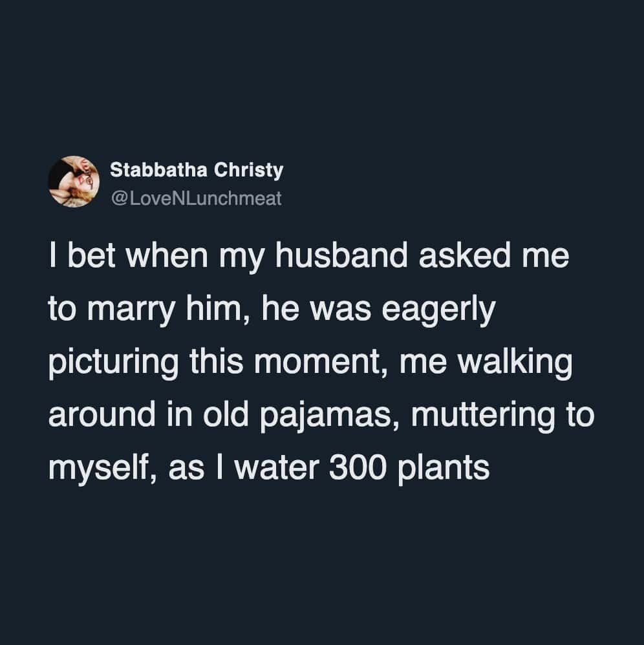This screenshot has height=645, width=644.
Task: Click the word "around" in the tweet
Action: coord(96,416)
